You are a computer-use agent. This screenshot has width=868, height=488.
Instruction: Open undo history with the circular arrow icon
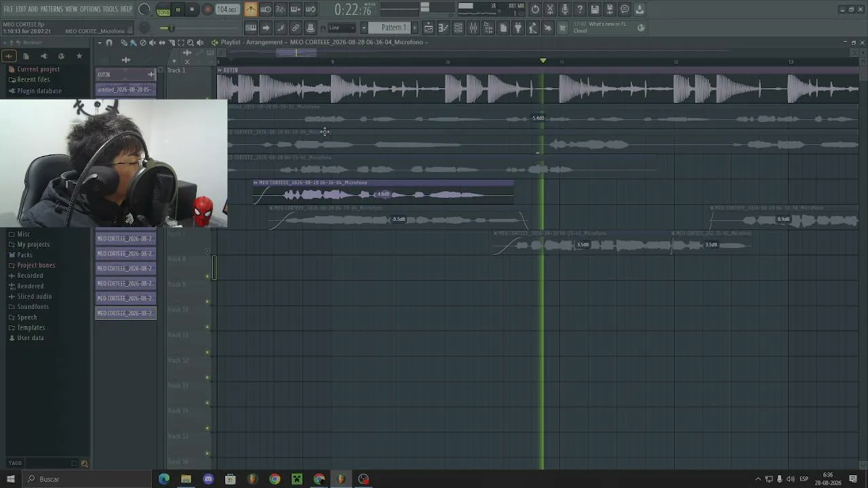[x=535, y=9]
